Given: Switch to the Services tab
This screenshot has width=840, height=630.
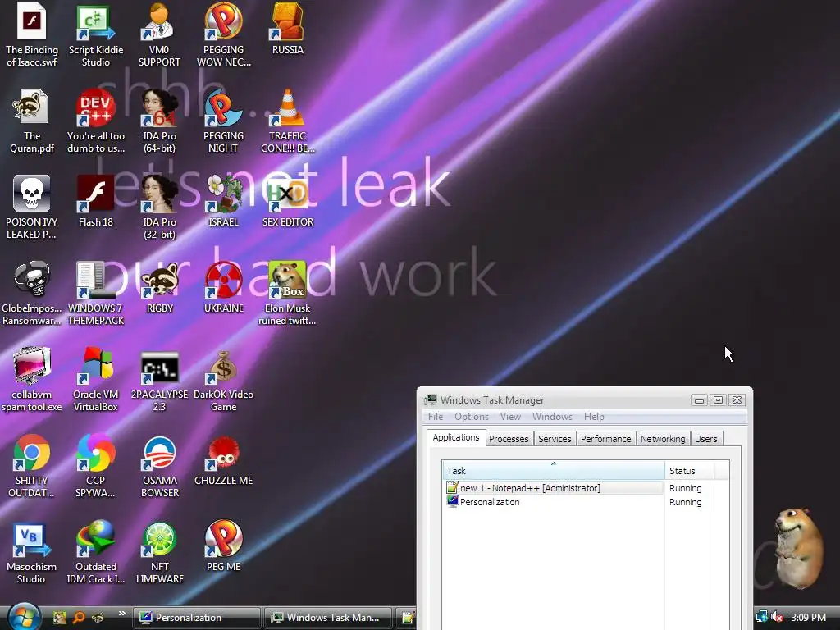Looking at the screenshot, I should [555, 439].
